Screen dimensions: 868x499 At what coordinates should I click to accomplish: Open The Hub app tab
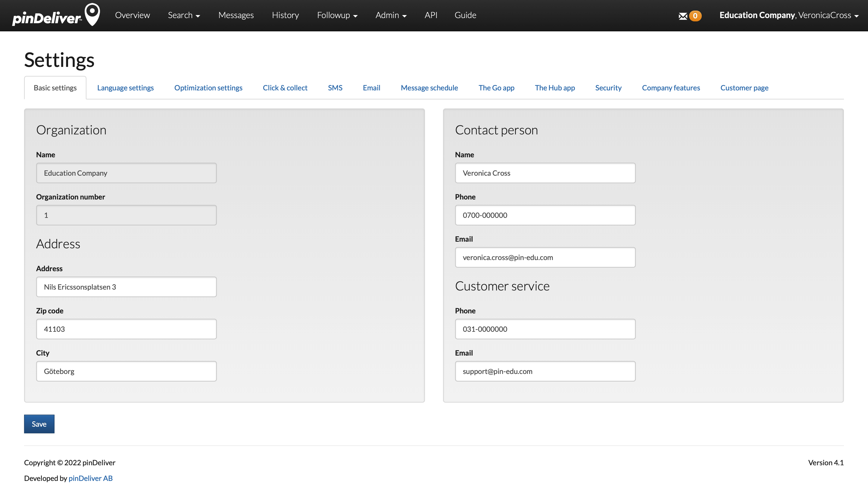point(554,88)
